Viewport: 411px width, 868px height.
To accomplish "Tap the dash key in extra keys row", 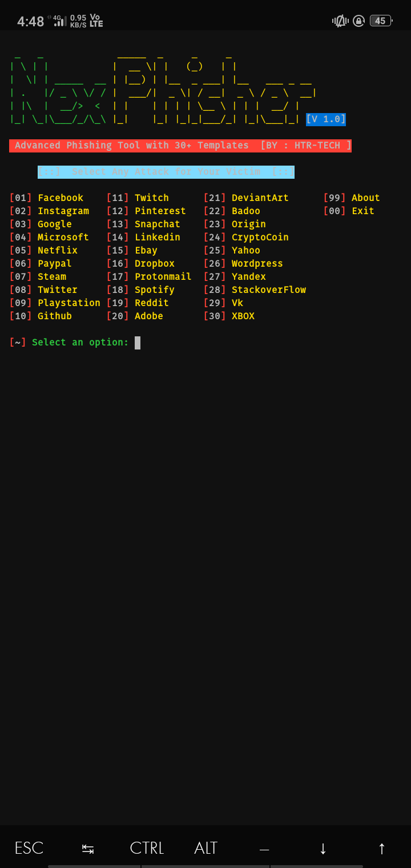I will tap(264, 848).
